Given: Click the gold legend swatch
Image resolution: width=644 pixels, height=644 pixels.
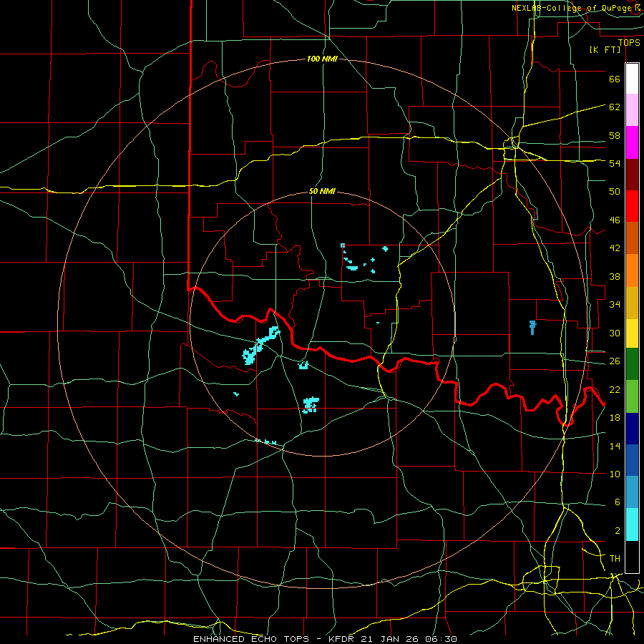Looking at the screenshot, I should coord(632,303).
